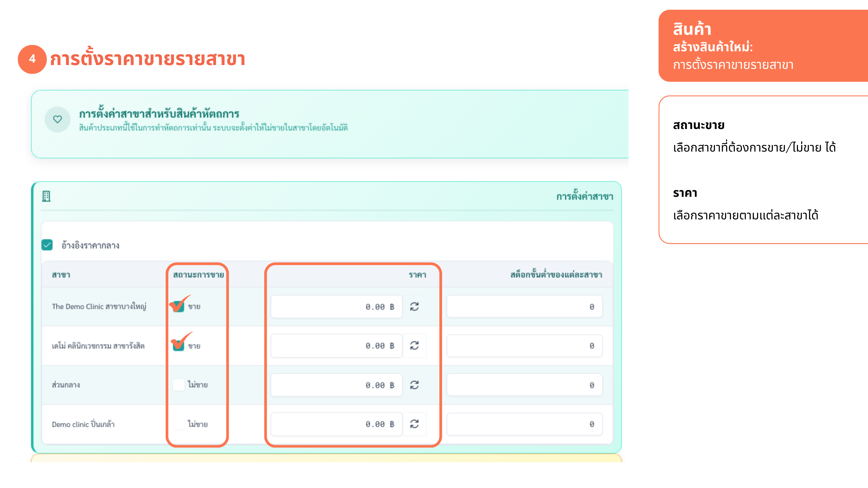Edit price field for ส่วนกลาง branch
This screenshot has width=868, height=488.
(x=337, y=385)
